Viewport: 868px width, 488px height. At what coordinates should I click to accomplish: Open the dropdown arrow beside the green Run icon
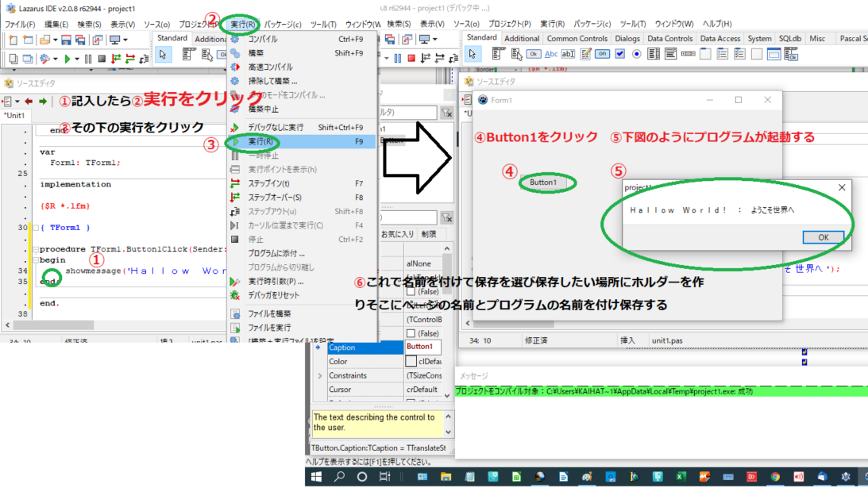coord(77,59)
